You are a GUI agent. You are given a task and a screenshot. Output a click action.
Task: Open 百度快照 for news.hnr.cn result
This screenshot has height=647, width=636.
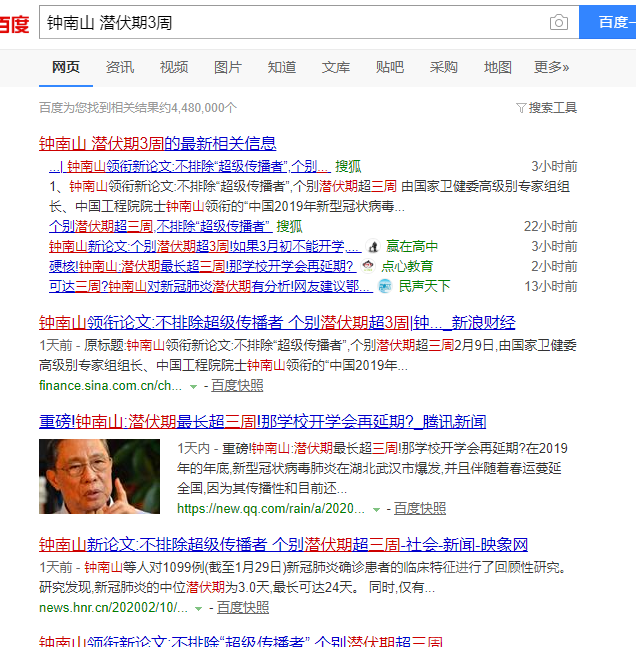[x=243, y=608]
